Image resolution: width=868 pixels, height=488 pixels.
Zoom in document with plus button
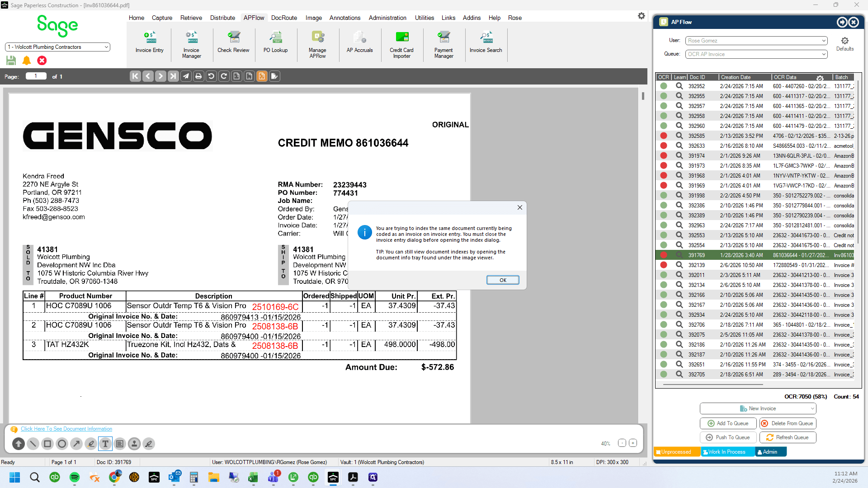point(633,443)
